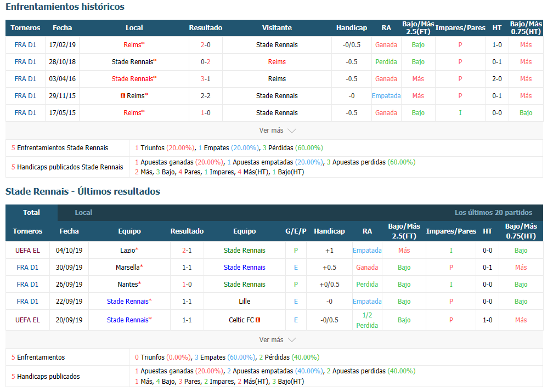Click result 1-0 on 17/05/15
553x392 pixels.
(206, 113)
